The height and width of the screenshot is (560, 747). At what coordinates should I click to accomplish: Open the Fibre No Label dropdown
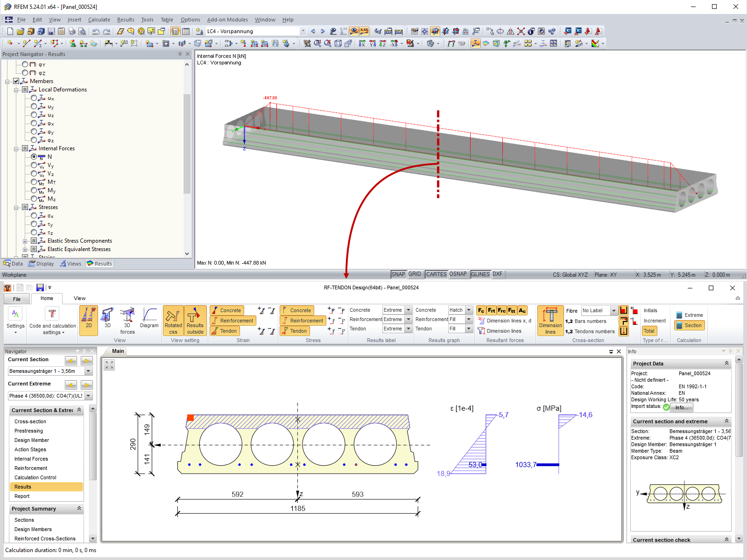[x=614, y=310]
